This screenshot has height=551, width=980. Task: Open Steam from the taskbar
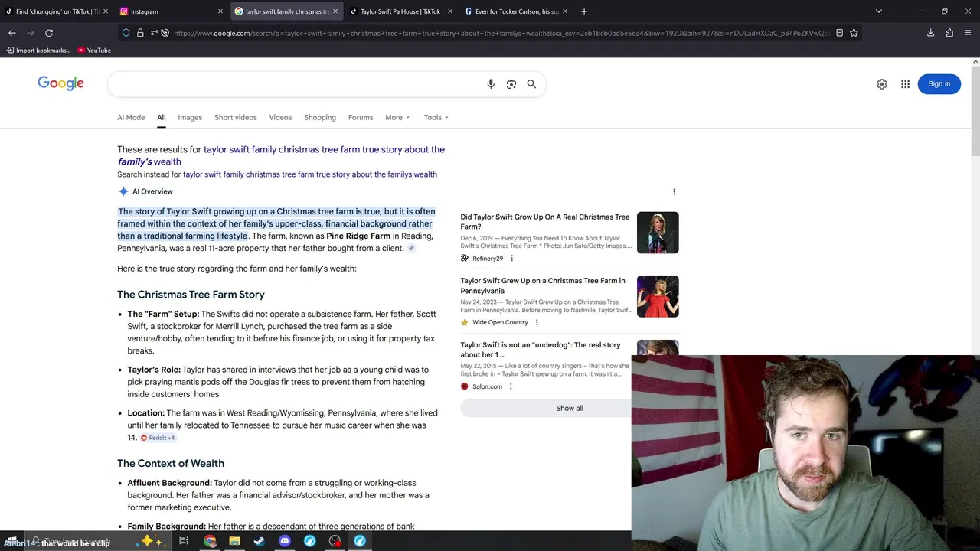coord(260,541)
